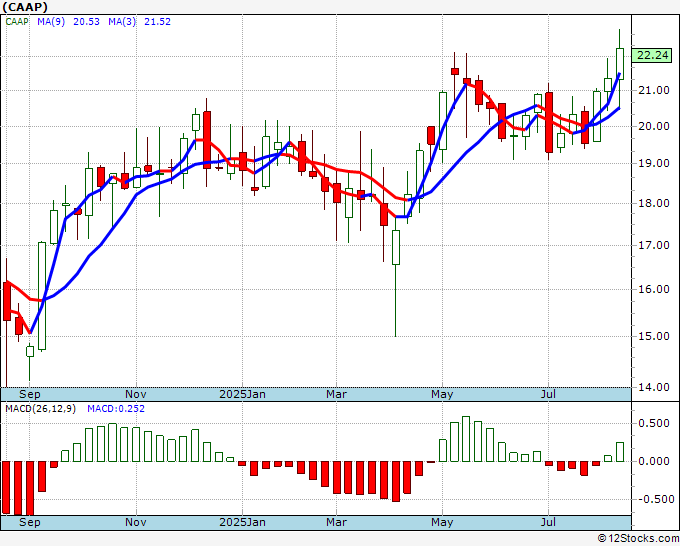Click the May label on price chart axis
This screenshot has height=546, width=680.
pyautogui.click(x=442, y=394)
